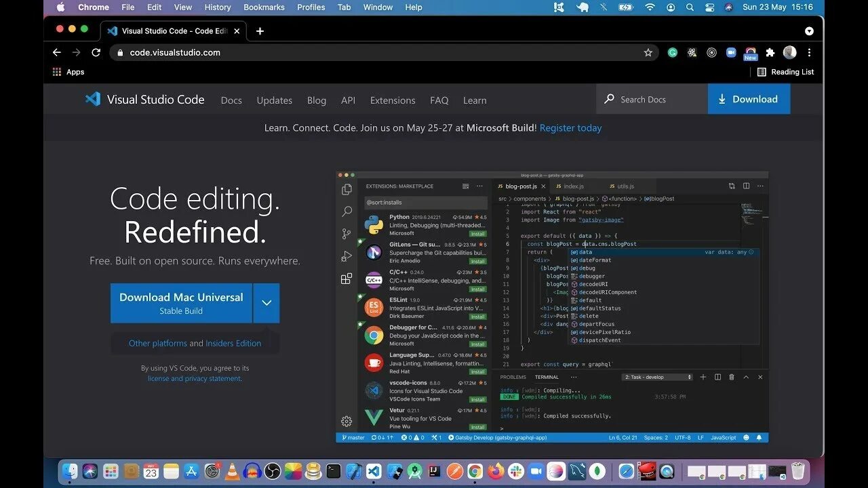This screenshot has width=868, height=488.
Task: Launch Android Studio from the Dock
Action: pos(414,471)
